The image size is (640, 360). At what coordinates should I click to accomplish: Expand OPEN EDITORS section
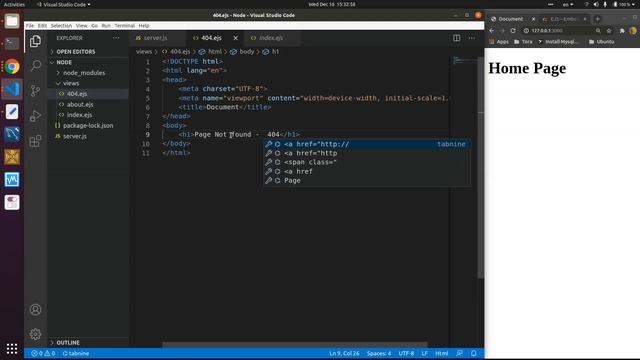click(x=76, y=52)
